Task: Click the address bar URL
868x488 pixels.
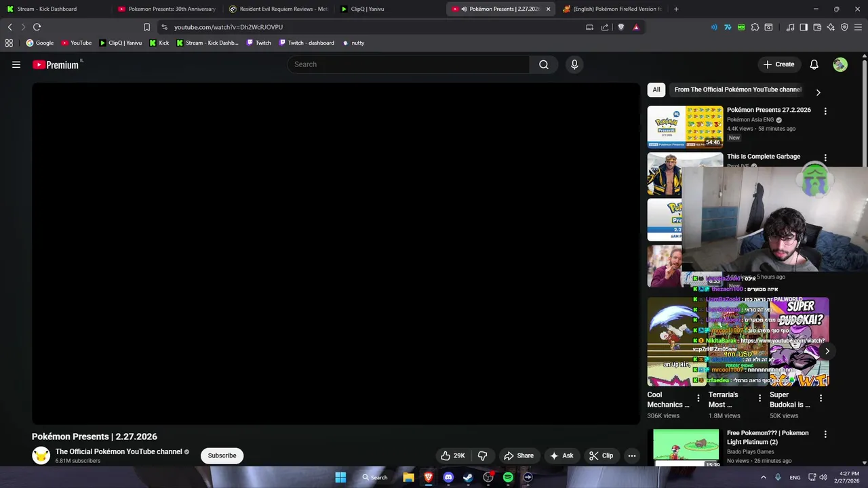Action: 229,27
